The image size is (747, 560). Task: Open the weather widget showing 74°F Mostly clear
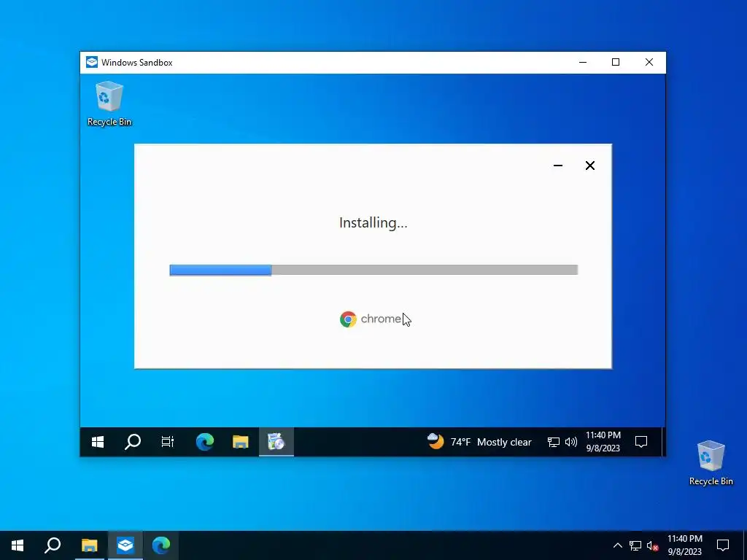[479, 442]
